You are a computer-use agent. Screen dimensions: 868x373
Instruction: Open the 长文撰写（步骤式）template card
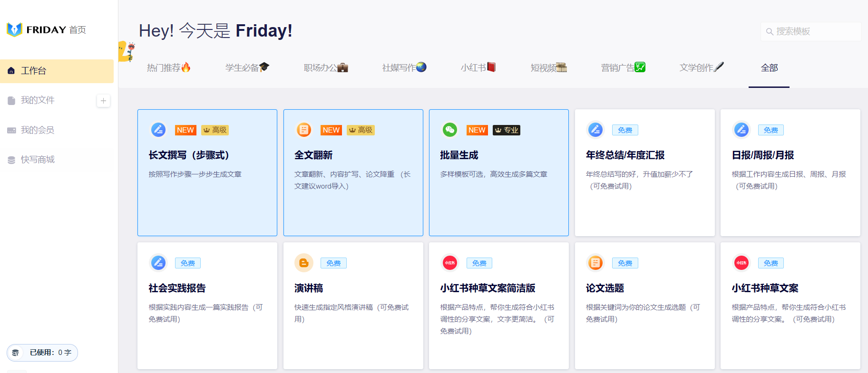[207, 172]
